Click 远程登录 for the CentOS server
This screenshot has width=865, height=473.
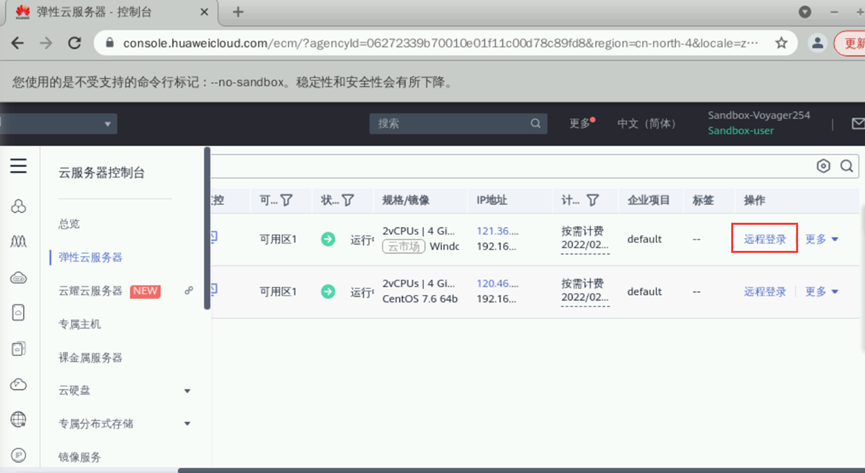(765, 291)
